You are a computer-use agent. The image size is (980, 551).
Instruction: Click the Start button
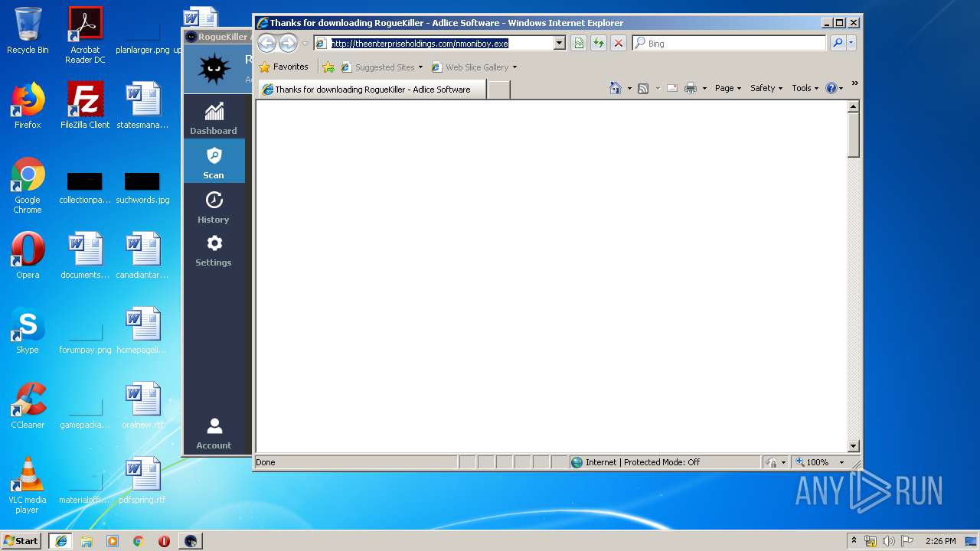pos(21,540)
